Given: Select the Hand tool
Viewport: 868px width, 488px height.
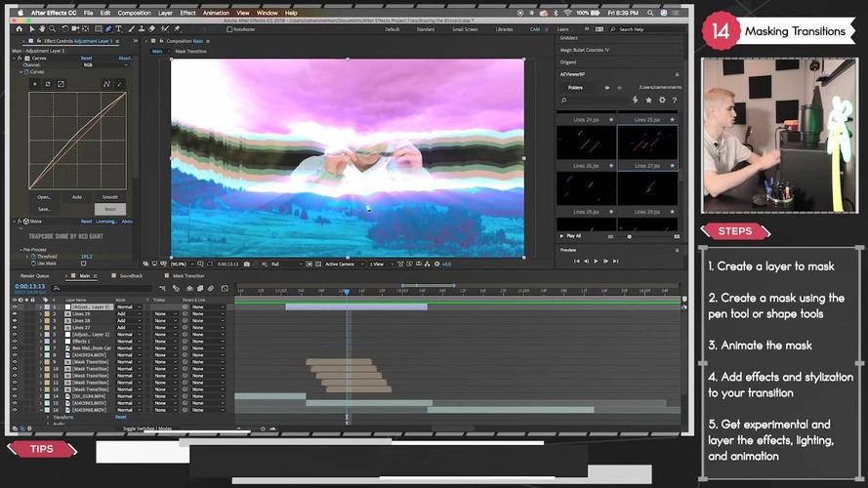Looking at the screenshot, I should 42,28.
